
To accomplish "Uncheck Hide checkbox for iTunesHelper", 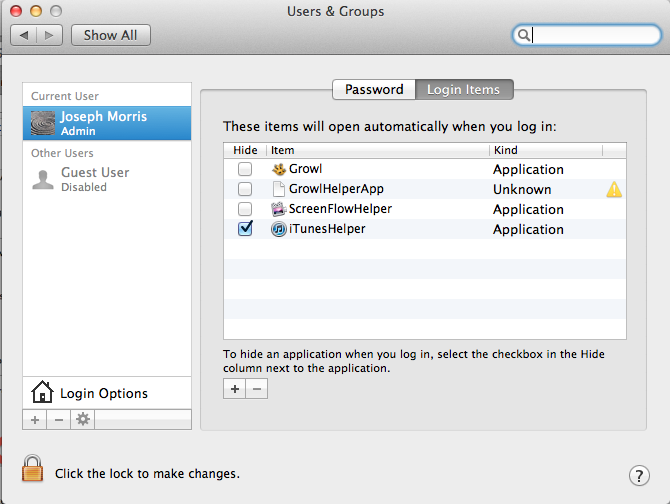I will tap(245, 229).
